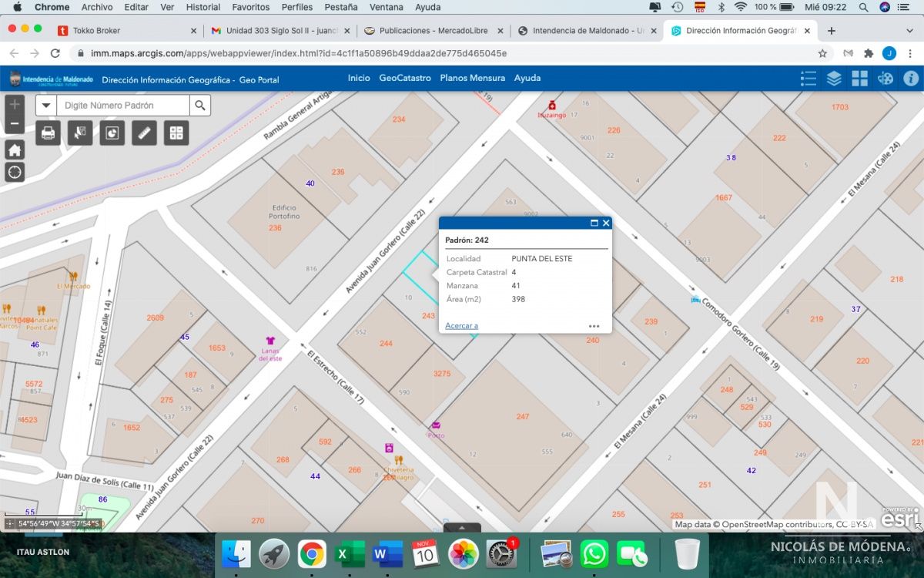Viewport: 924px width, 578px height.
Task: Open the Archivo menu in the menu bar
Action: 97,7
